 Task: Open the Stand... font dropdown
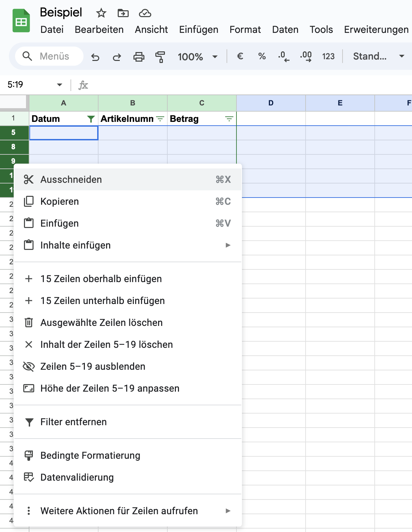(378, 56)
